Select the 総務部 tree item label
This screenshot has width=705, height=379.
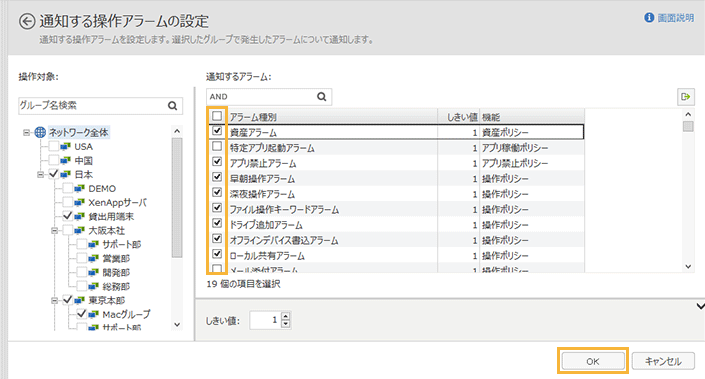116,286
